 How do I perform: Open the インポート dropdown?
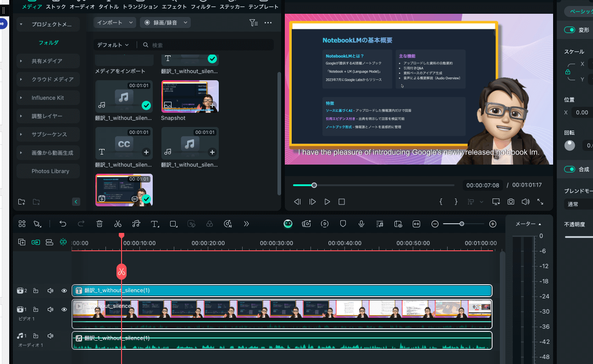pos(115,22)
